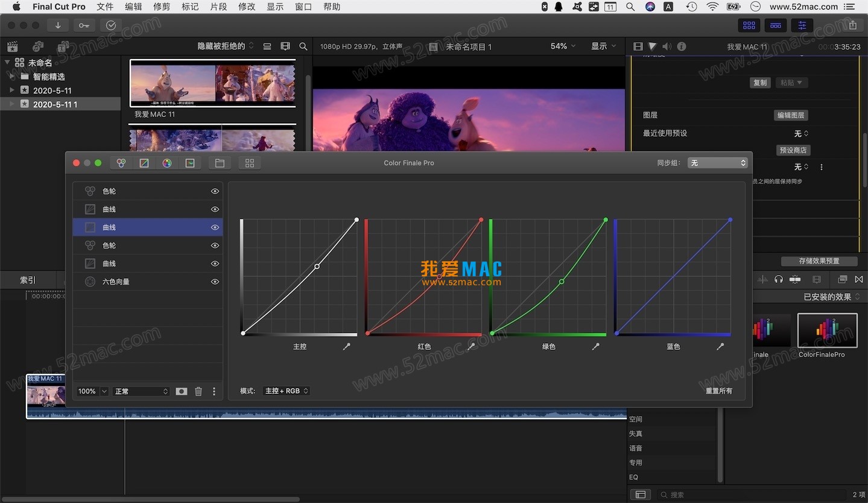Screen dimensions: 868x503
Task: Pick the eyedropper next to 绿色 curve
Action: click(x=596, y=347)
